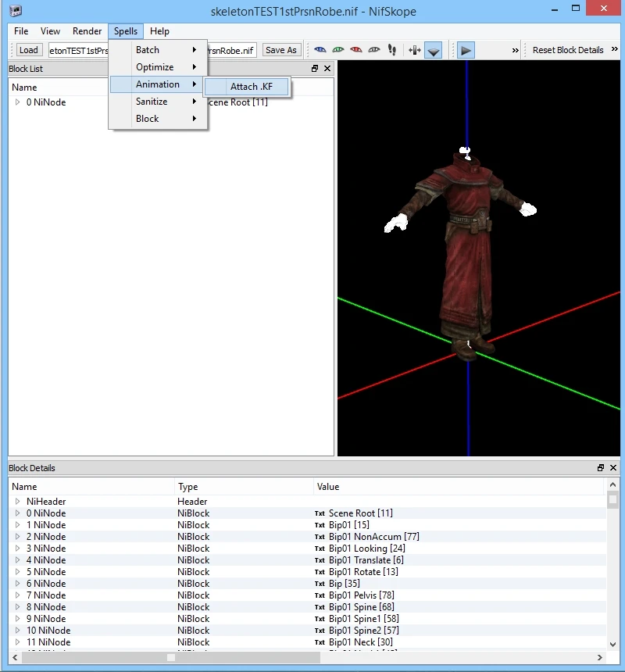Screen dimensions: 625x672
Task: Open the Render menu
Action: (x=87, y=30)
